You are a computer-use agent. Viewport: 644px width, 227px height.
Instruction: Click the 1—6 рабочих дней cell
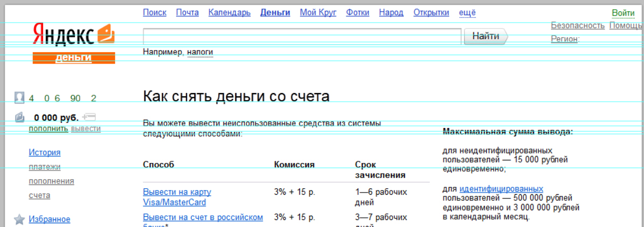coord(381,197)
